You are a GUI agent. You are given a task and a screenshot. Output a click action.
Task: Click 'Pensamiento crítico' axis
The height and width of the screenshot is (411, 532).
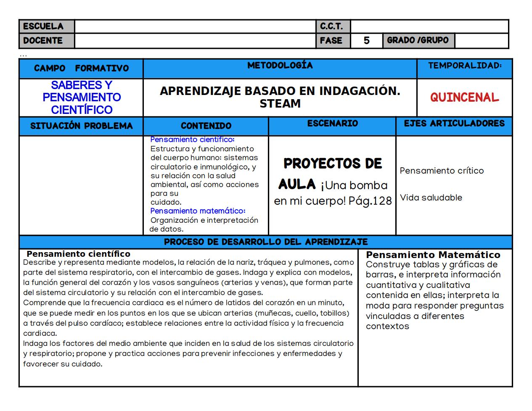[x=442, y=171]
